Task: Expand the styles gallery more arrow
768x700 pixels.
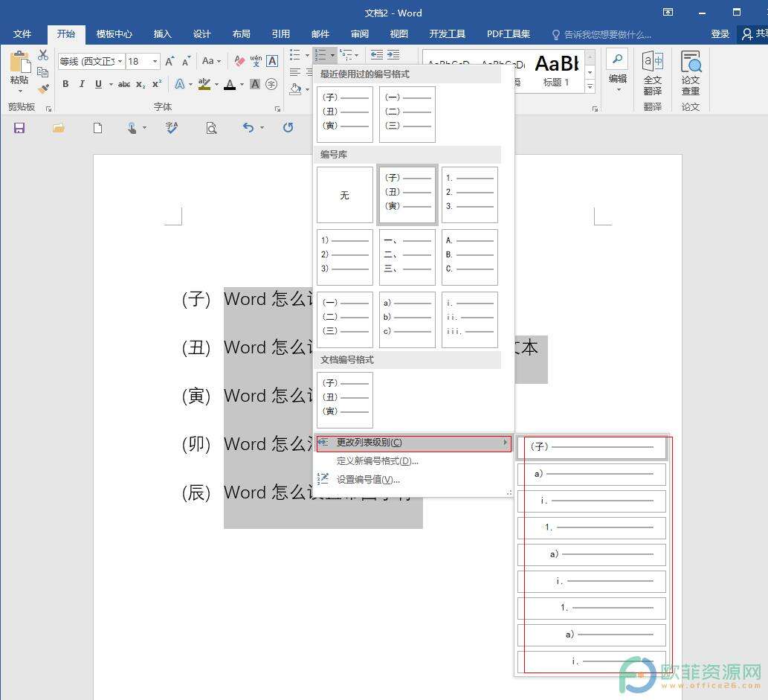Action: [x=590, y=86]
